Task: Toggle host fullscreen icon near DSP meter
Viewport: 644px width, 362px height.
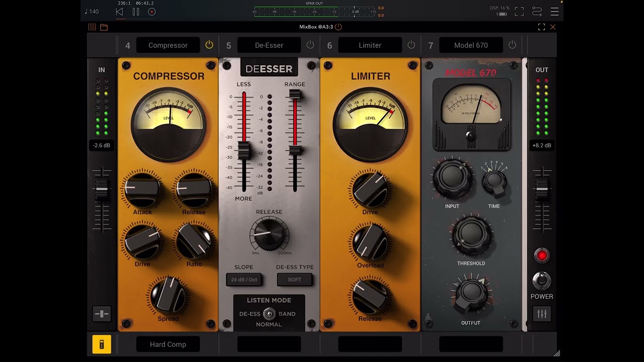Action: 519,12
